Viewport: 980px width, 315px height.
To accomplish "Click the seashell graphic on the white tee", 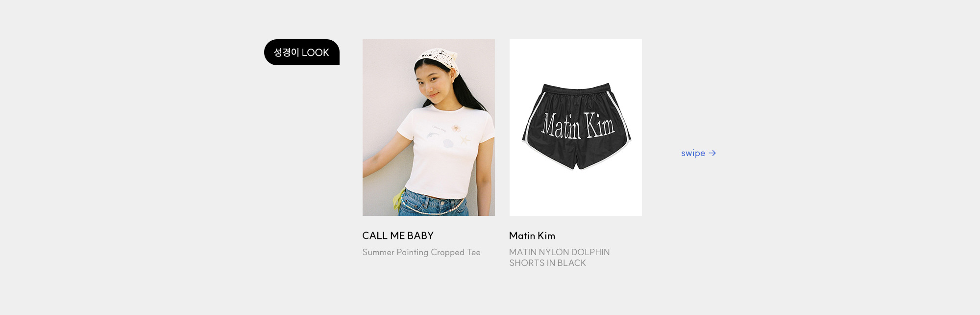I will tap(448, 143).
